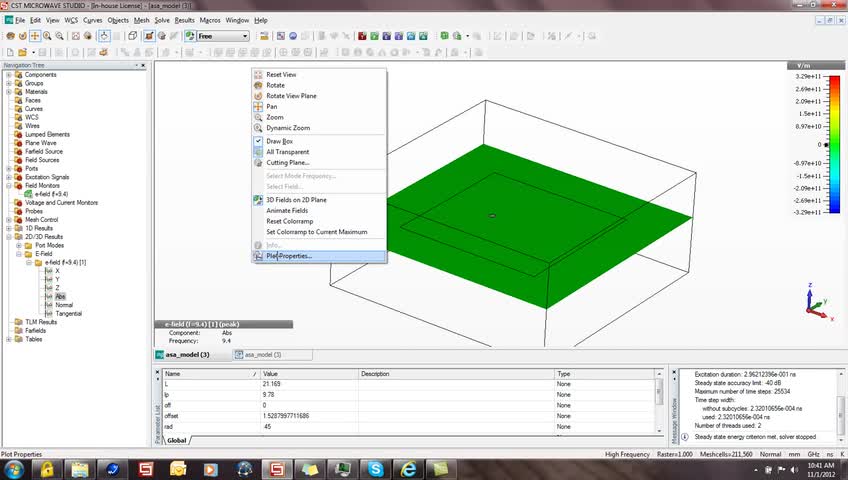Close the Navigation Tree panel
Viewport: 848px width, 480px height.
(143, 65)
